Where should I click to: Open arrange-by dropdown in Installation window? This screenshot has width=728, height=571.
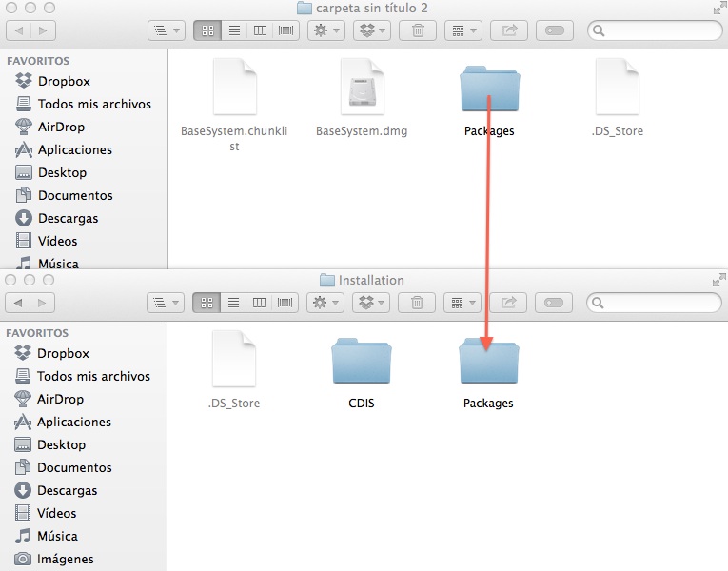tap(462, 303)
